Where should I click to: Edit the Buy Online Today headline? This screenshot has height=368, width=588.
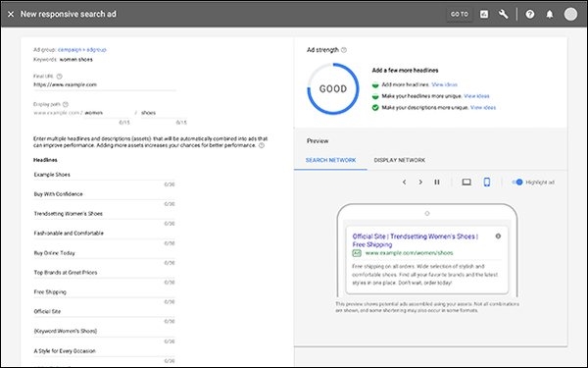(104, 253)
